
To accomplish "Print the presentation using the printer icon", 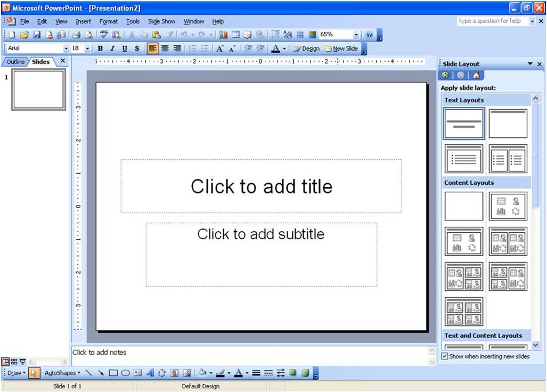I will click(76, 35).
